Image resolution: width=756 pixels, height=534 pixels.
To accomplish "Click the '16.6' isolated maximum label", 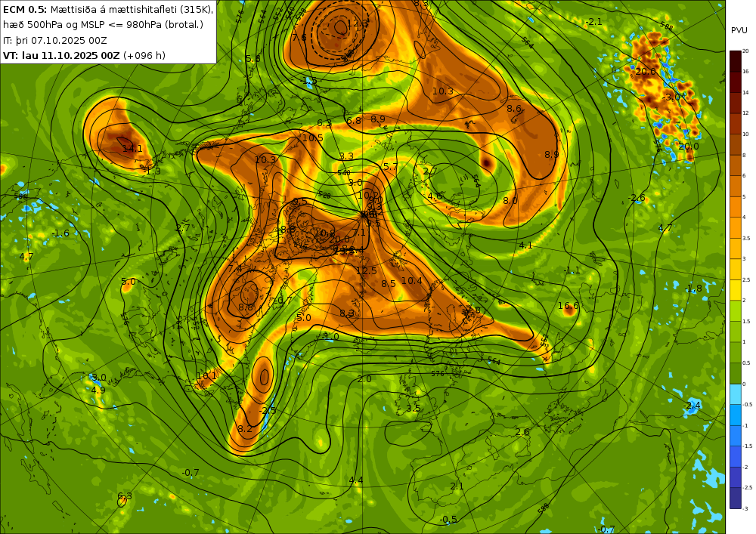I will pyautogui.click(x=569, y=306).
